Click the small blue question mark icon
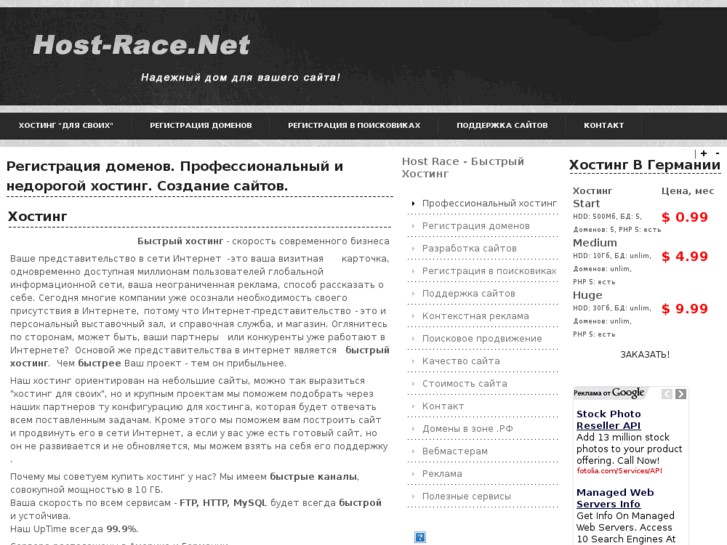 (420, 538)
